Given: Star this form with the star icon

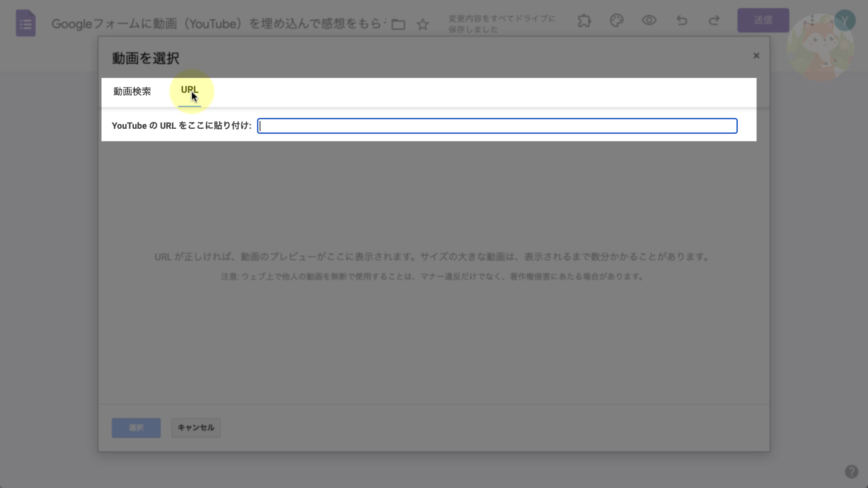Looking at the screenshot, I should coord(423,24).
